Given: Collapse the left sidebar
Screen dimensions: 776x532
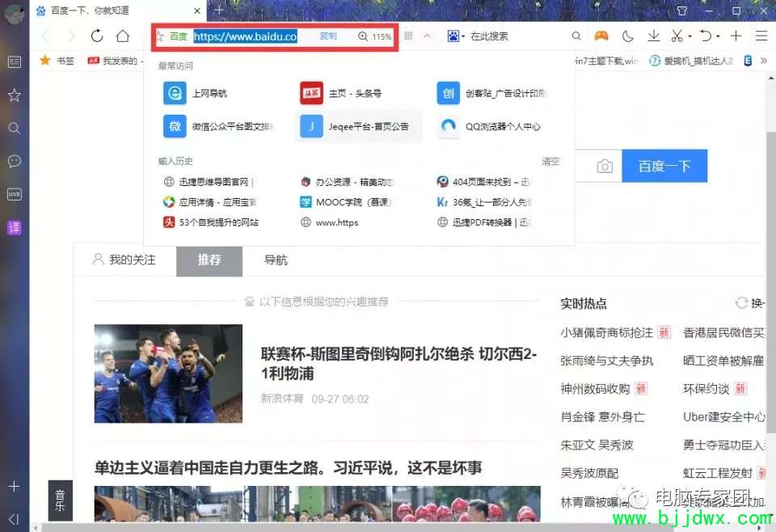Looking at the screenshot, I should [x=14, y=519].
